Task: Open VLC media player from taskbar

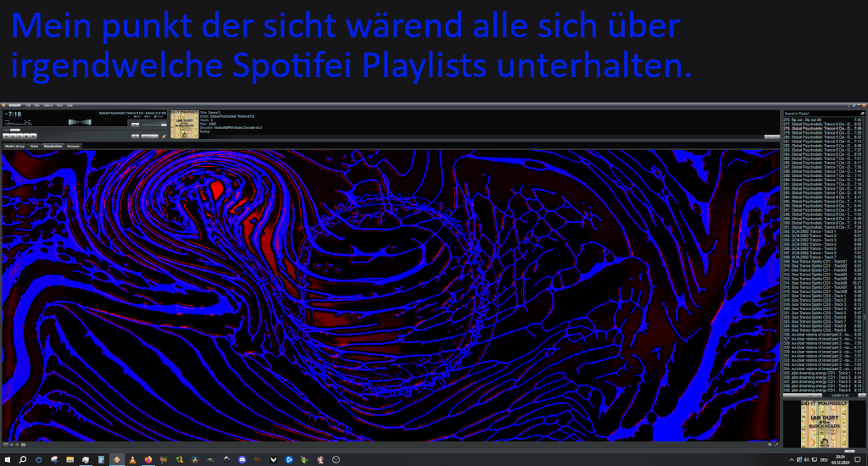Action: point(132,459)
